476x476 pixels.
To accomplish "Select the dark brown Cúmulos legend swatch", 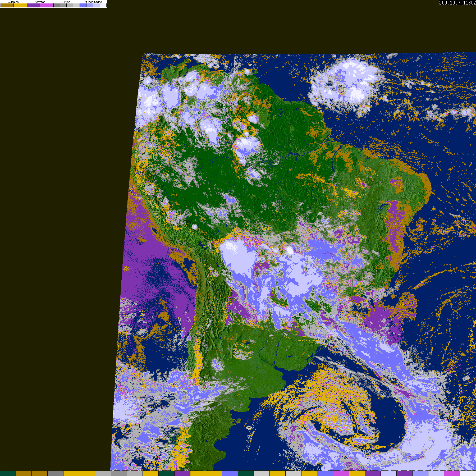I will [7, 5].
